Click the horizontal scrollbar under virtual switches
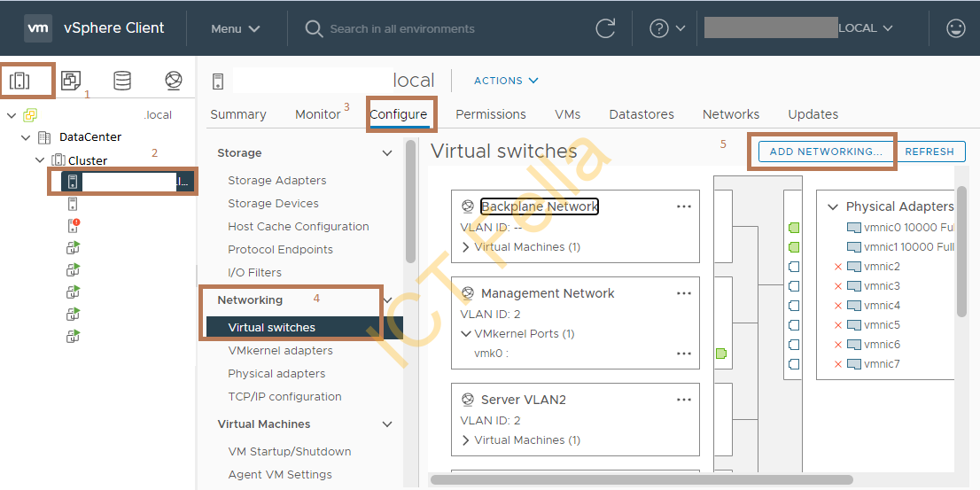Image resolution: width=980 pixels, height=490 pixels. pyautogui.click(x=642, y=479)
